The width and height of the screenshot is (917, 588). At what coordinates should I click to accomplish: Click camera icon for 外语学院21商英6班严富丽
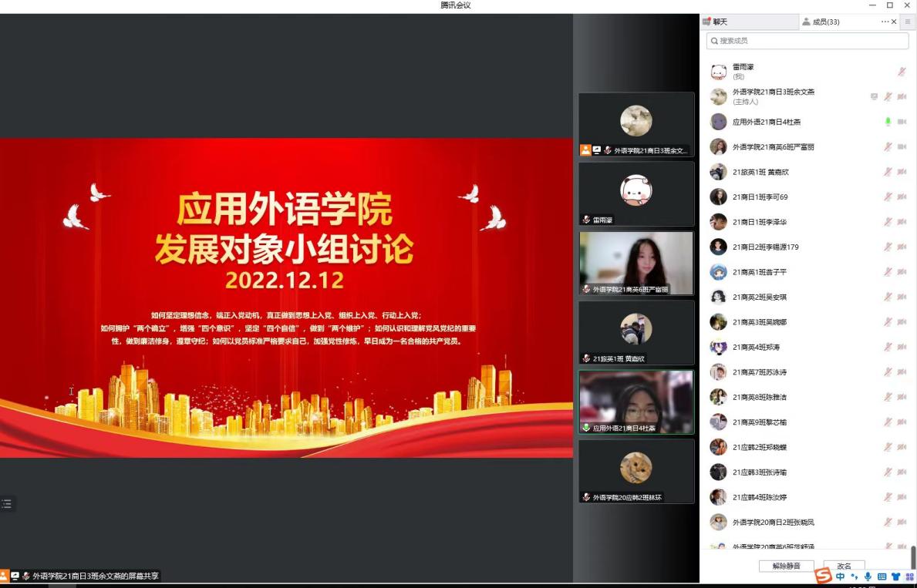point(902,146)
